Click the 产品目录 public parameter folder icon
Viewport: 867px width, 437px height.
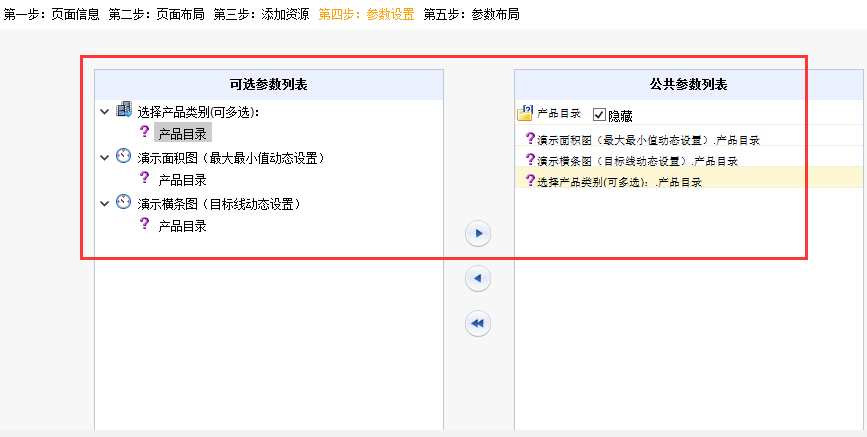click(x=524, y=113)
